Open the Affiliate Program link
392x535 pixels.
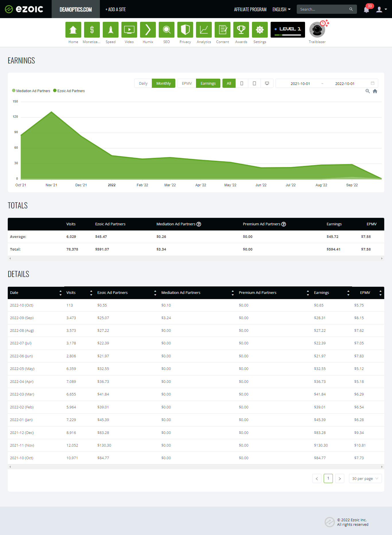tap(250, 9)
